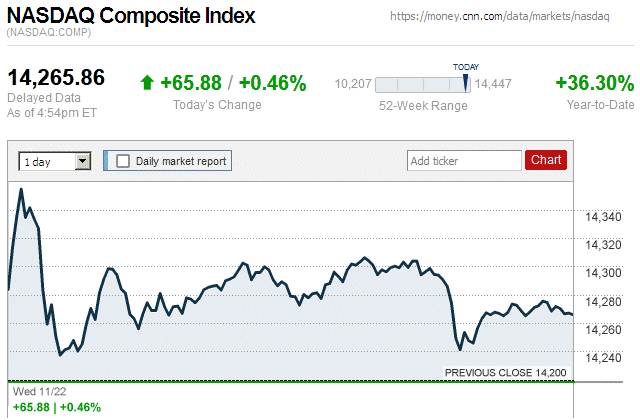Click the Add ticker input field
Screen dimensions: 640x420
(464, 160)
